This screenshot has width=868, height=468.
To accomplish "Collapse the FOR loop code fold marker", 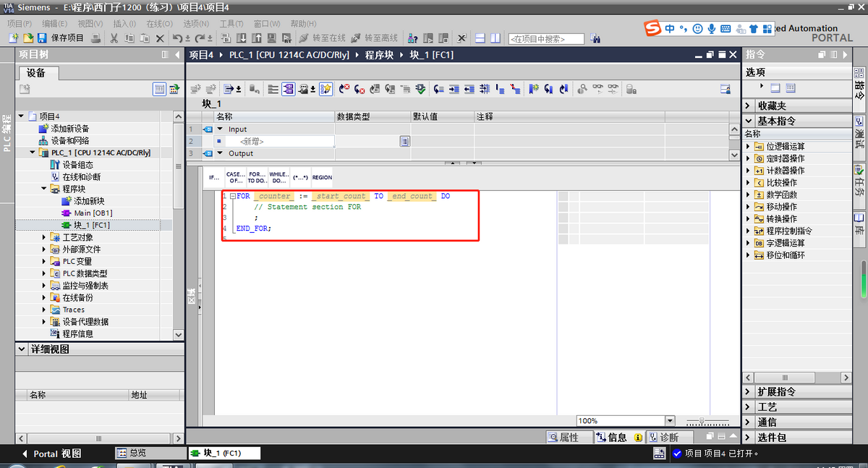I will click(231, 197).
